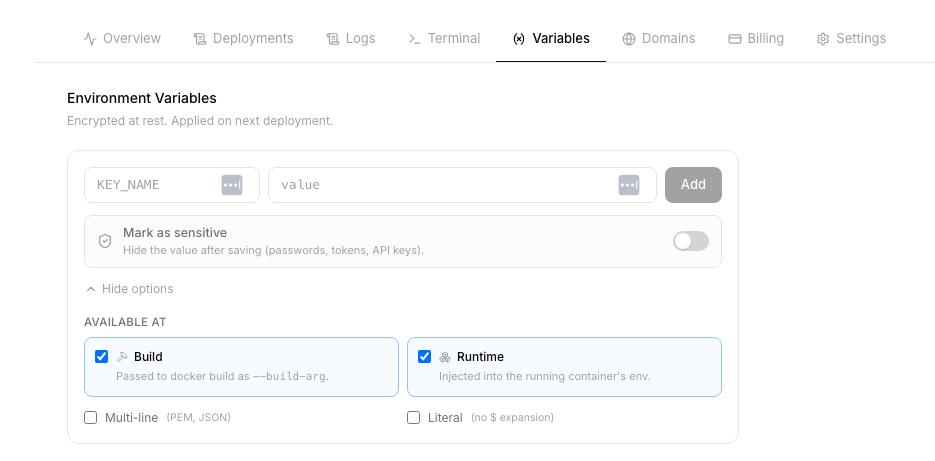This screenshot has width=935, height=461.
Task: Click the AVAILABLE AT label
Action: (x=125, y=322)
